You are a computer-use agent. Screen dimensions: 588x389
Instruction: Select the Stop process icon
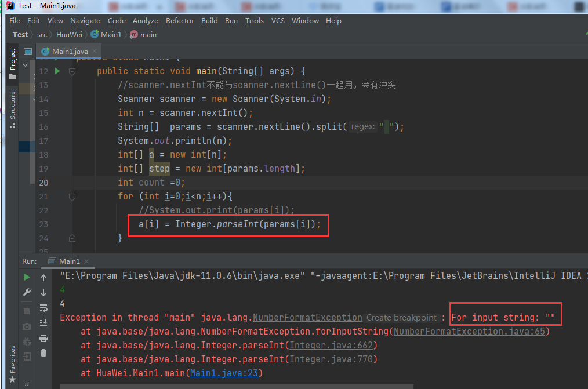[x=27, y=310]
